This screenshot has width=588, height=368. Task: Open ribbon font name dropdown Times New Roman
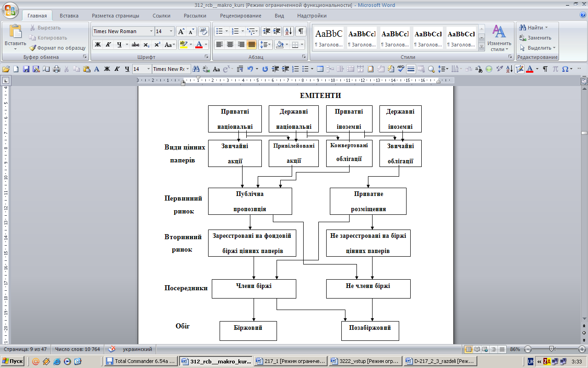tap(151, 31)
